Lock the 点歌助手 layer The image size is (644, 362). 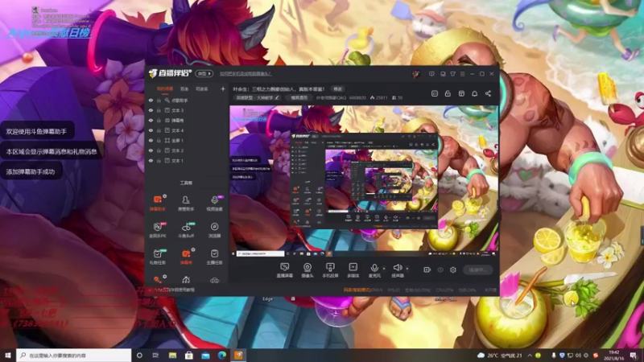(159, 100)
